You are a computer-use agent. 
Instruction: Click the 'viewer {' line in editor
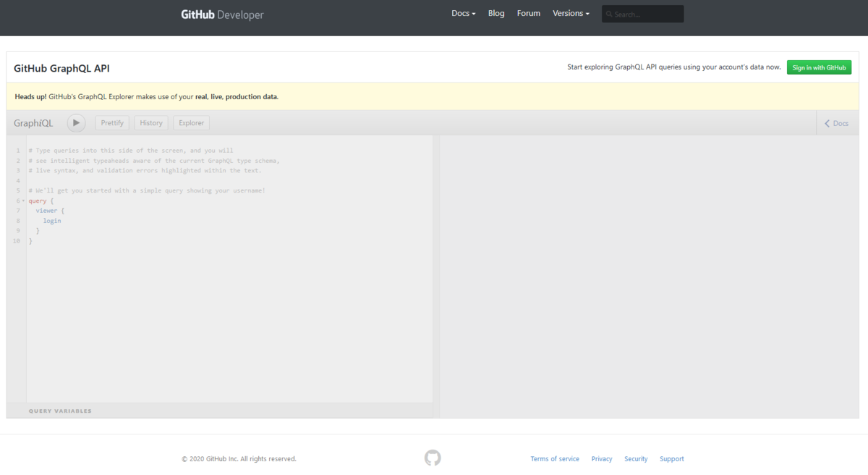[x=50, y=211]
